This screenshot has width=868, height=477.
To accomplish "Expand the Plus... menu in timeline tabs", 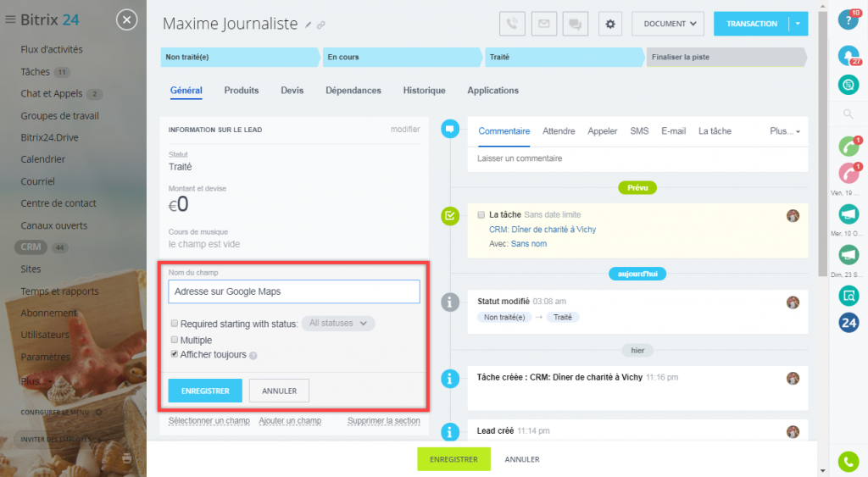I will click(x=785, y=131).
